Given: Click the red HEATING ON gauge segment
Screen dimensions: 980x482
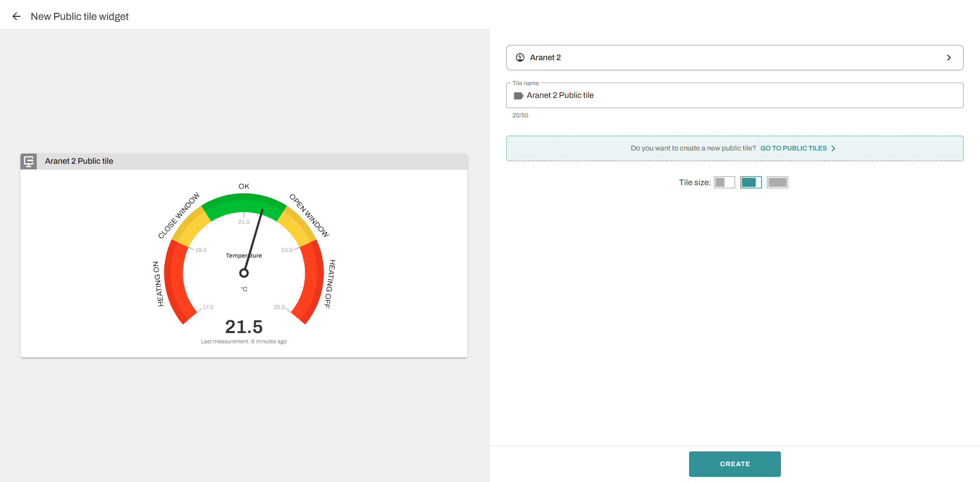Looking at the screenshot, I should point(176,281).
